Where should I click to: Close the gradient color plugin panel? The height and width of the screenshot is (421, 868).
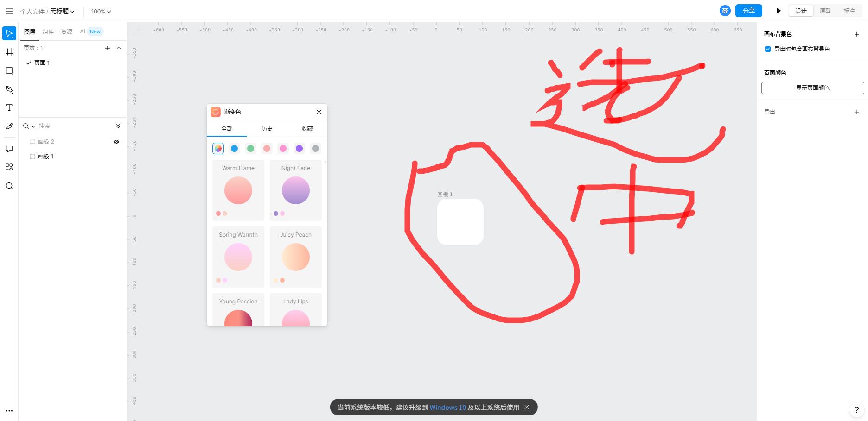click(319, 112)
